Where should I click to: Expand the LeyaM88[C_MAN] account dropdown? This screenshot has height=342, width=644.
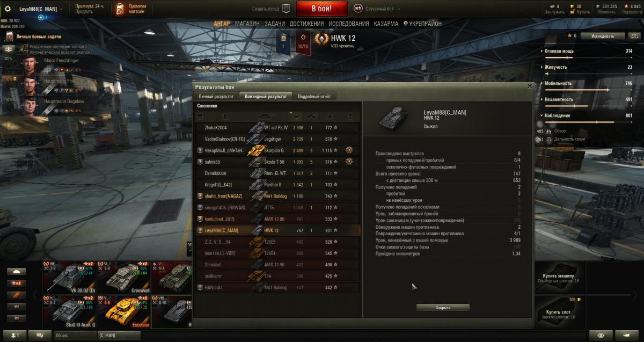coord(41,9)
